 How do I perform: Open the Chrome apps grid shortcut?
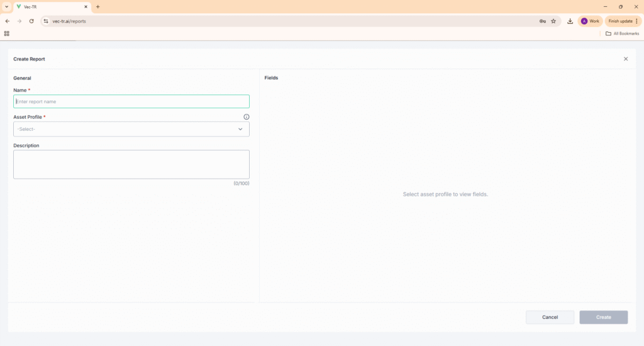[x=7, y=33]
